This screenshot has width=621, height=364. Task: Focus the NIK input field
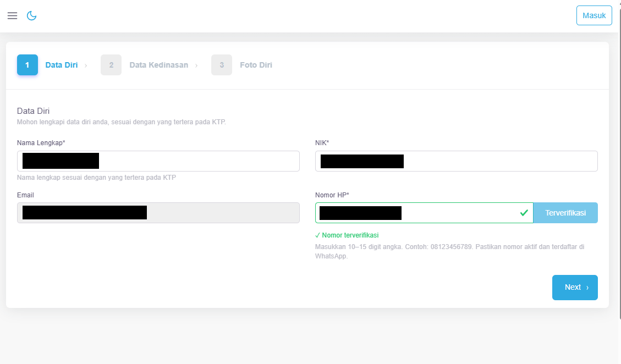[456, 161]
